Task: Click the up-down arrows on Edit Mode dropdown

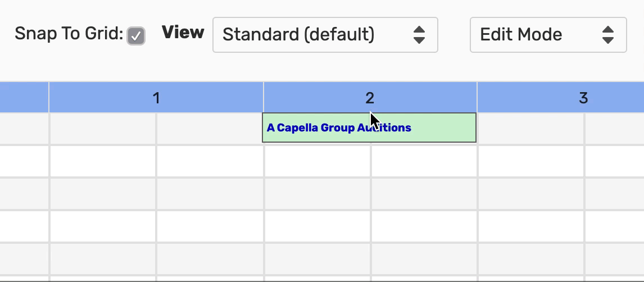Action: [607, 35]
